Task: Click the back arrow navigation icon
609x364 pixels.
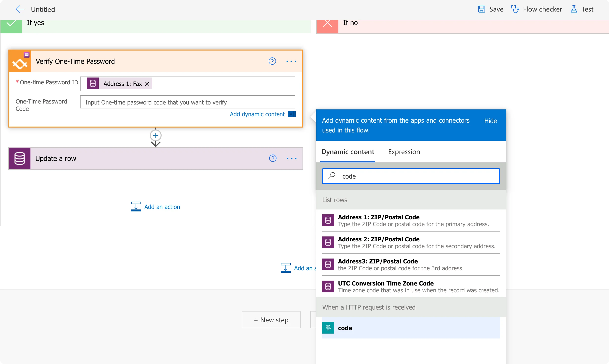Action: pyautogui.click(x=19, y=9)
